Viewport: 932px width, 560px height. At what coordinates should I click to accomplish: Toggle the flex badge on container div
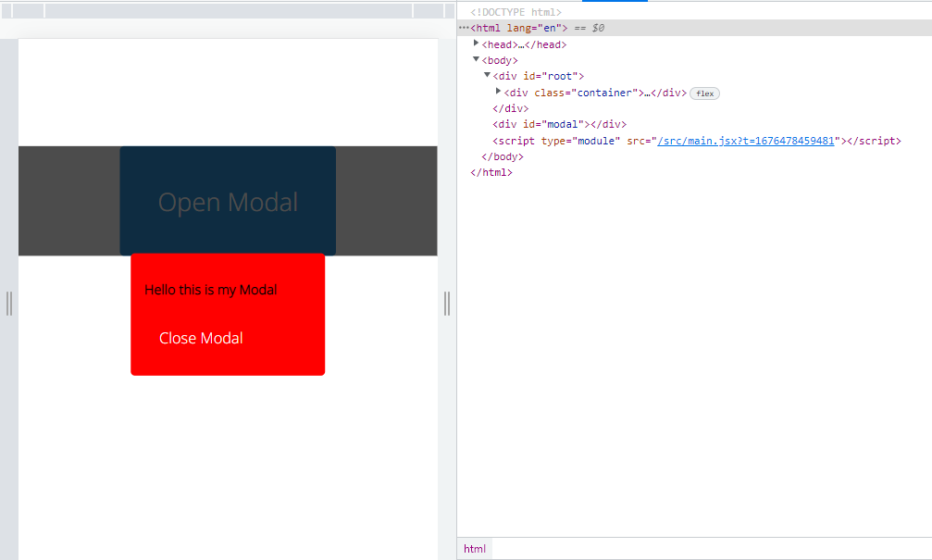point(704,93)
